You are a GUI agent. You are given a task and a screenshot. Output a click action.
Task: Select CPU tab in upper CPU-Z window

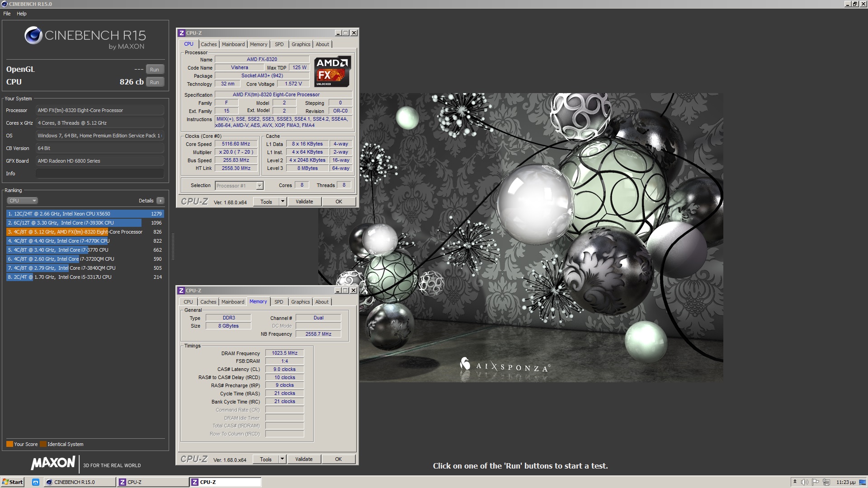tap(189, 44)
